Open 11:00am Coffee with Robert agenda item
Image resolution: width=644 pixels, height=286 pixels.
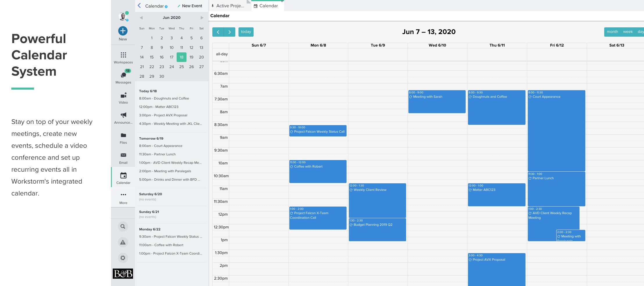[x=161, y=245]
